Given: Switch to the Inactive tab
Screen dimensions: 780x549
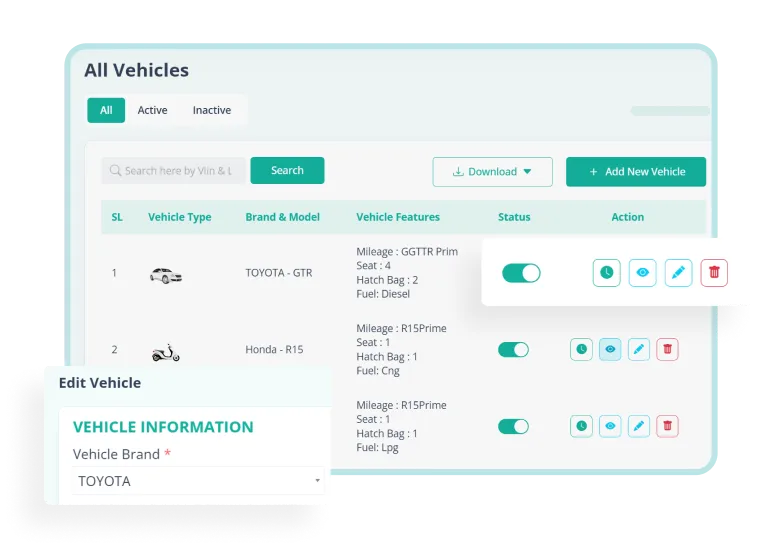Looking at the screenshot, I should pos(212,110).
